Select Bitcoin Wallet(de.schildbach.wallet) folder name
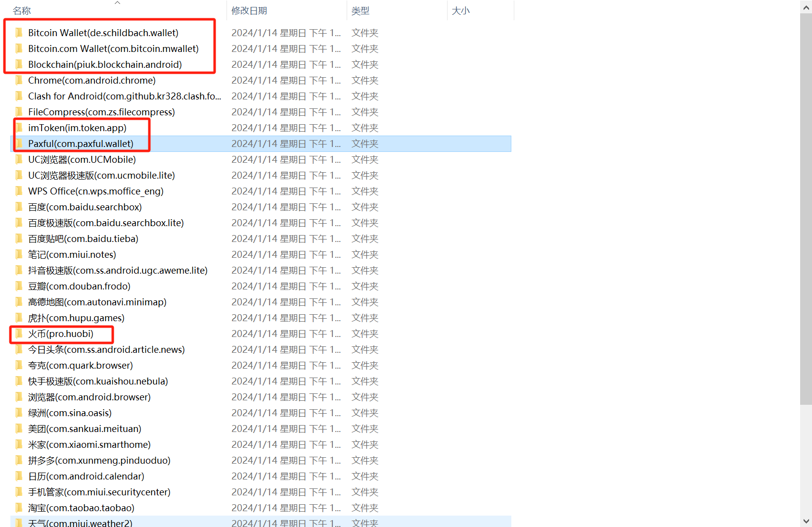 click(103, 33)
